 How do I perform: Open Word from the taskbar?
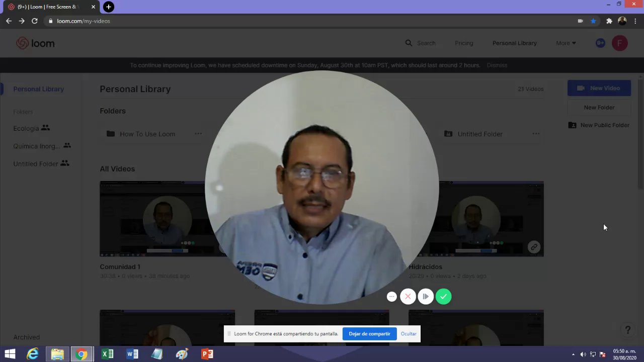(x=132, y=354)
